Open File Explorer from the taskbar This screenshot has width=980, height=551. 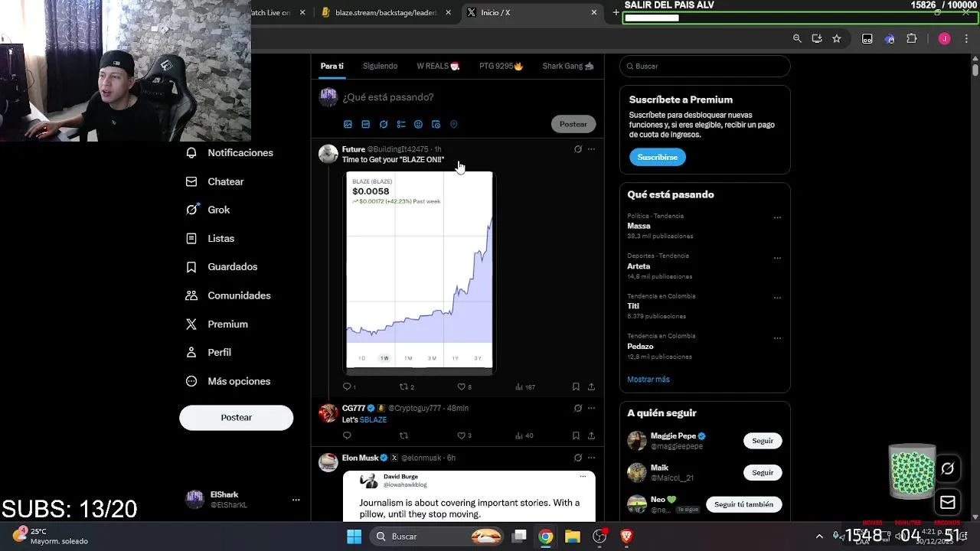[x=573, y=536]
